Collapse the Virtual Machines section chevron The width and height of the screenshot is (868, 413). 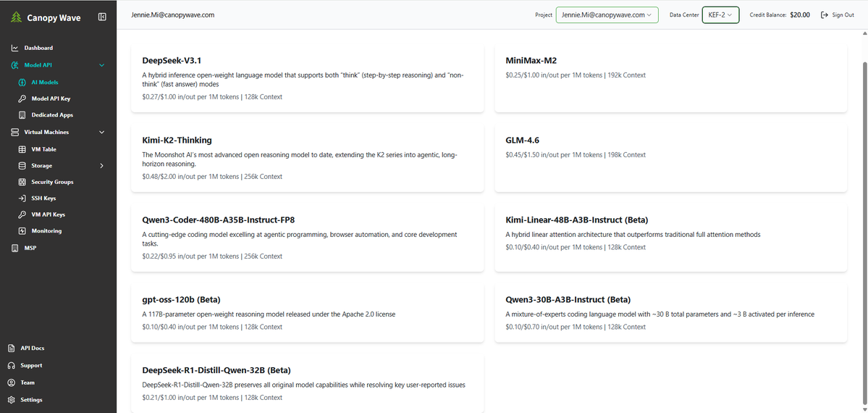tap(101, 133)
